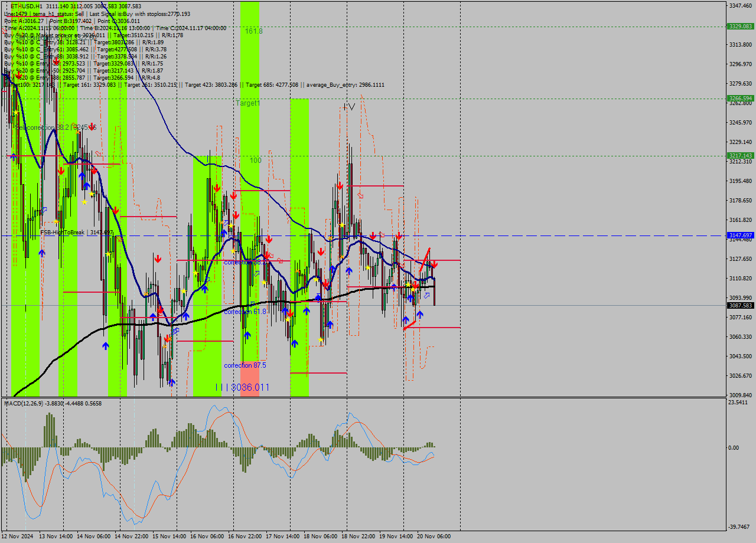Select the 'correction 87.5' label
The height and width of the screenshot is (543, 756).
click(x=245, y=365)
